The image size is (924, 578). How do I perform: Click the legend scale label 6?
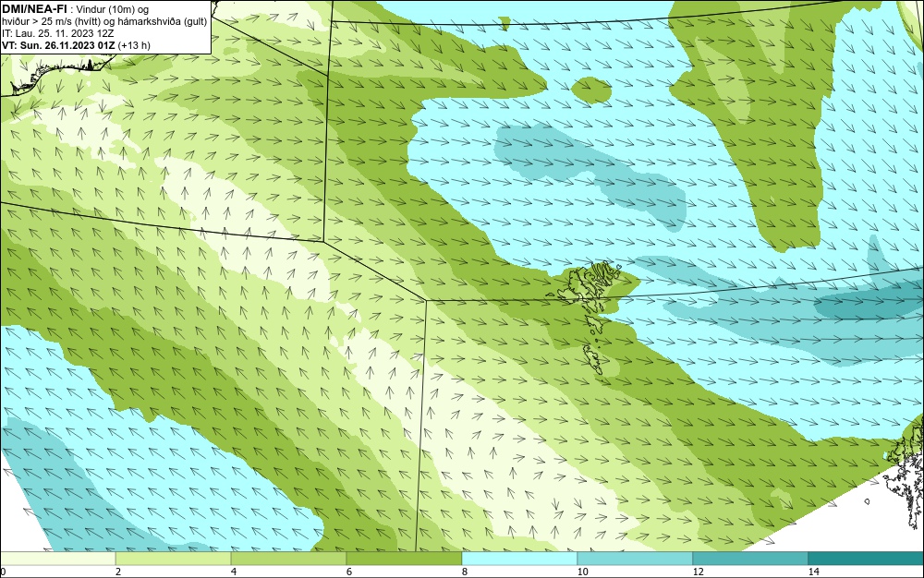tap(349, 572)
